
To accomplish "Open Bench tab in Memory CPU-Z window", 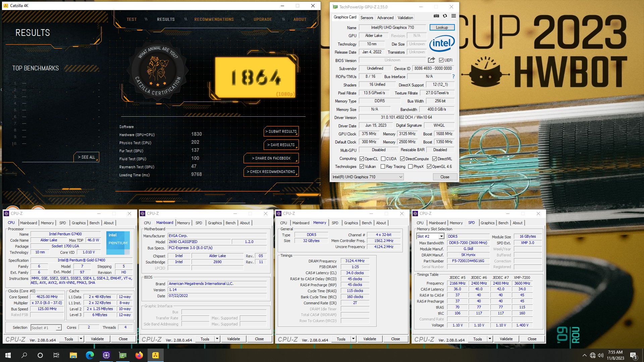I will (367, 223).
